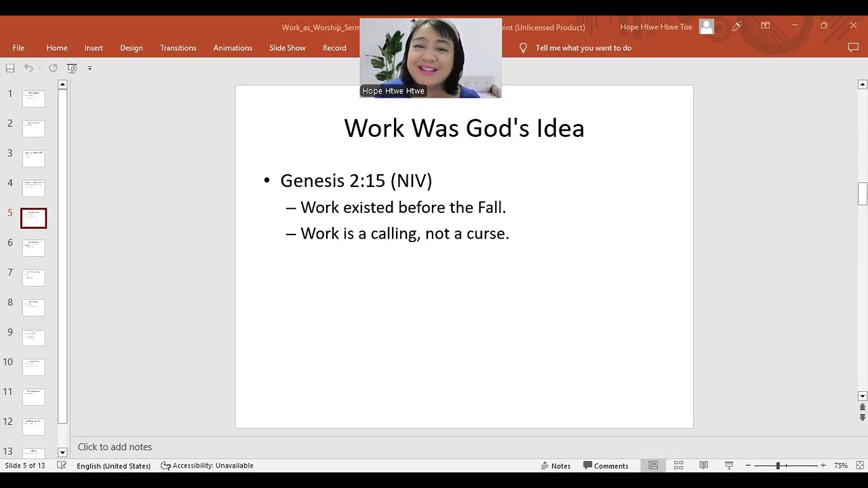Switch to Slide Sorter view icon
Screen dimensions: 868x488
(x=678, y=466)
